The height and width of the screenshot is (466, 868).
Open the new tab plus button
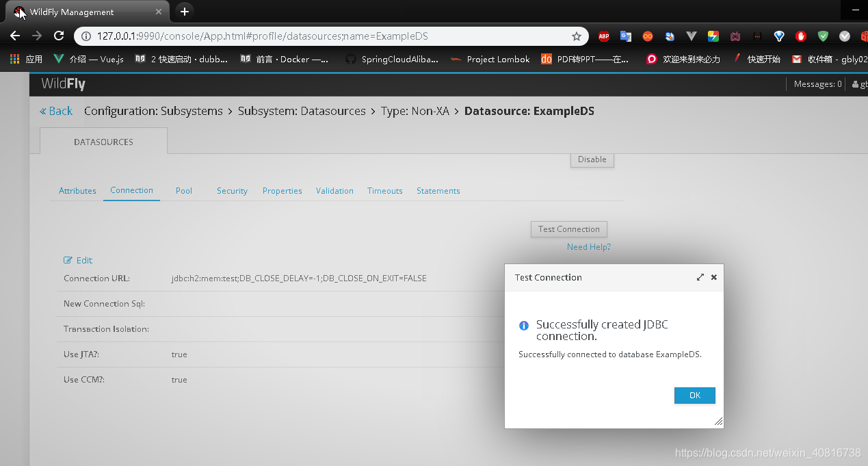pos(184,12)
